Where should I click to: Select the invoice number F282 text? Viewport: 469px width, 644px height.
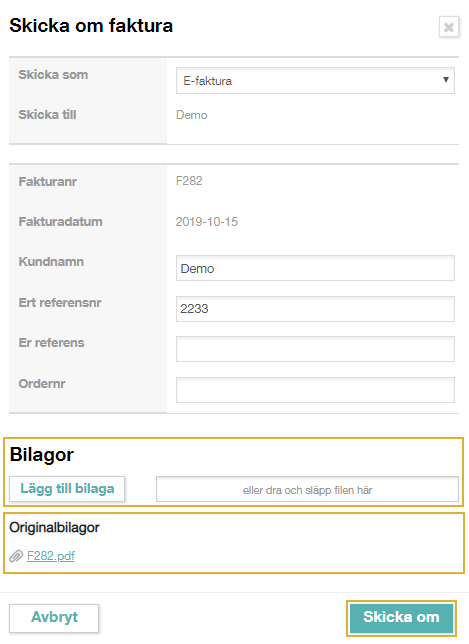click(189, 181)
